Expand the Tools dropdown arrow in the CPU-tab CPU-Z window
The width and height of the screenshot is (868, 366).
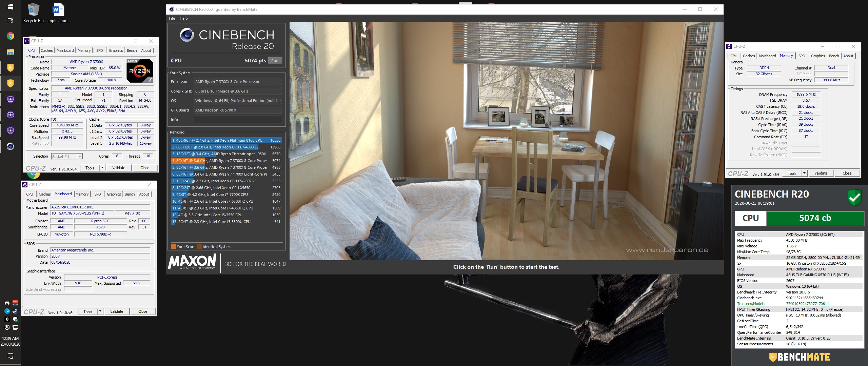102,168
